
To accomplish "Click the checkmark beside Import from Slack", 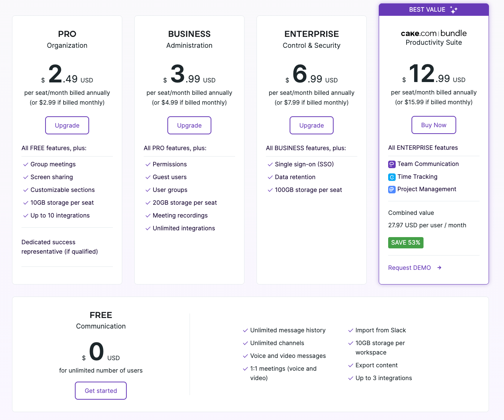I will click(x=351, y=330).
